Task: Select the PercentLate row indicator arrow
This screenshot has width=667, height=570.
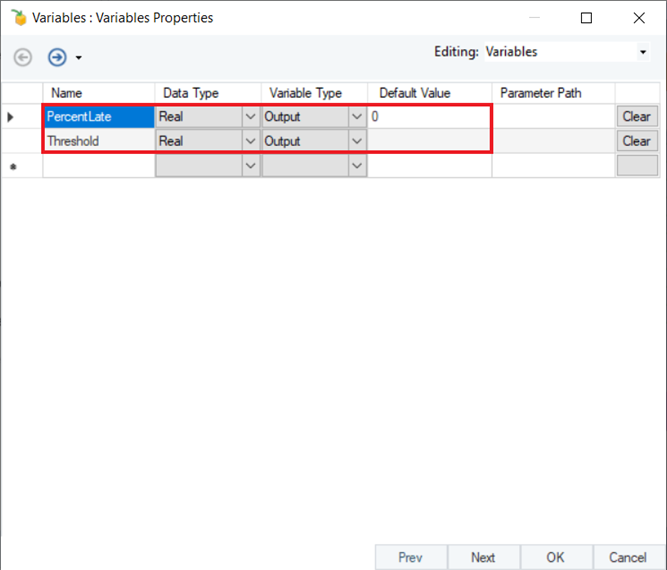Action: click(11, 117)
